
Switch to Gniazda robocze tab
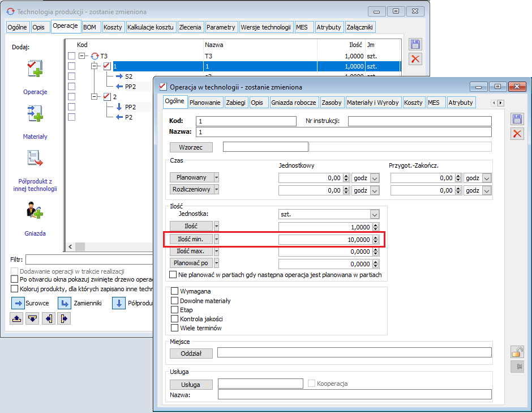294,103
